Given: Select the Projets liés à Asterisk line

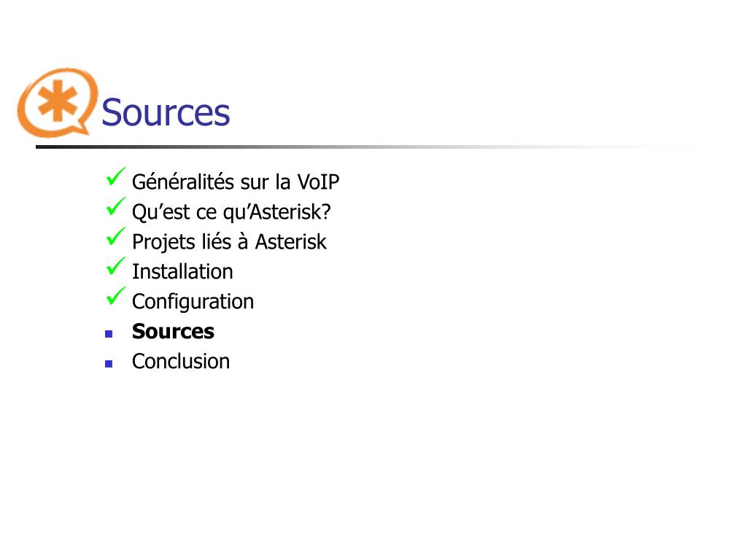Looking at the screenshot, I should point(229,242).
